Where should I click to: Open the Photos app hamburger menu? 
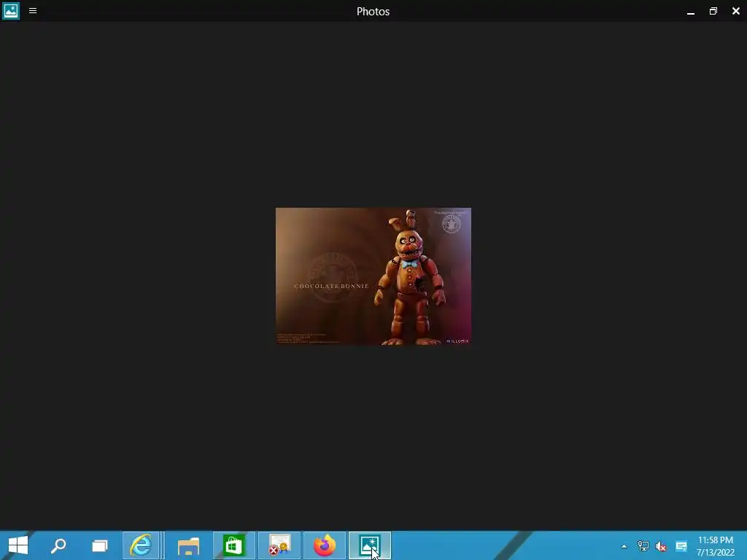point(33,10)
